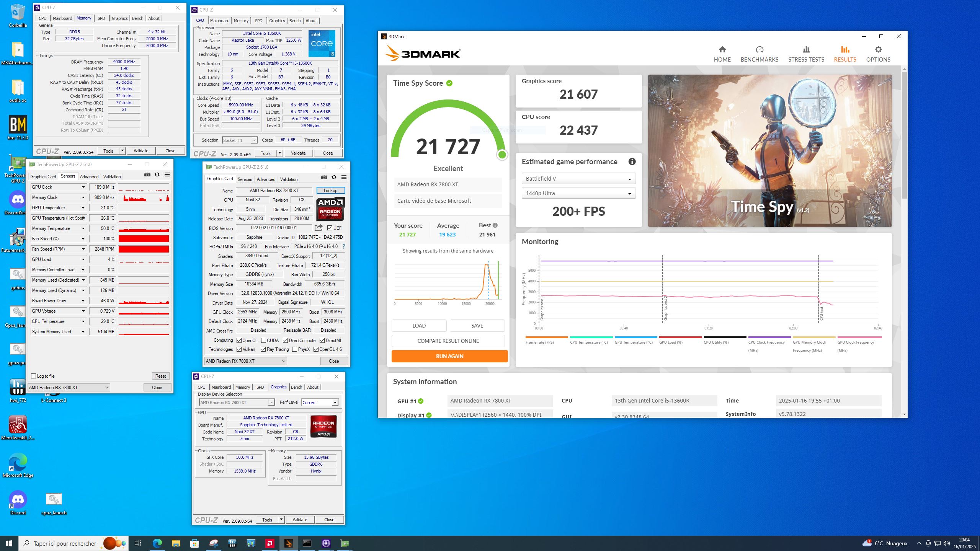Toggle Log to file checkbox in GPU-Z

(x=34, y=376)
